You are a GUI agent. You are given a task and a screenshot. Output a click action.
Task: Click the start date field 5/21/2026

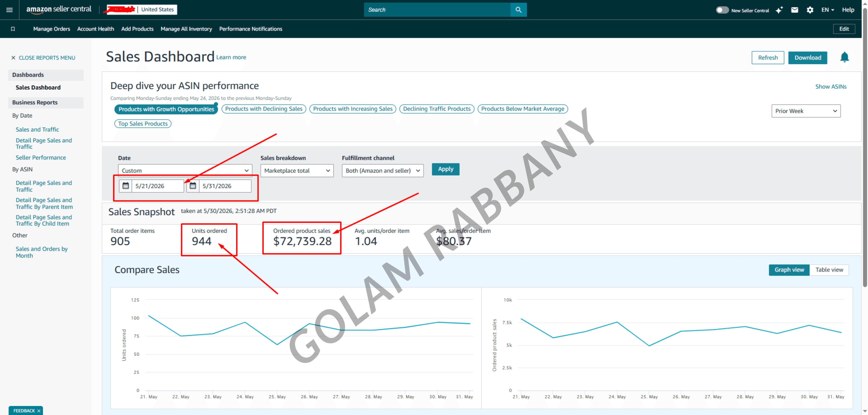pos(158,186)
